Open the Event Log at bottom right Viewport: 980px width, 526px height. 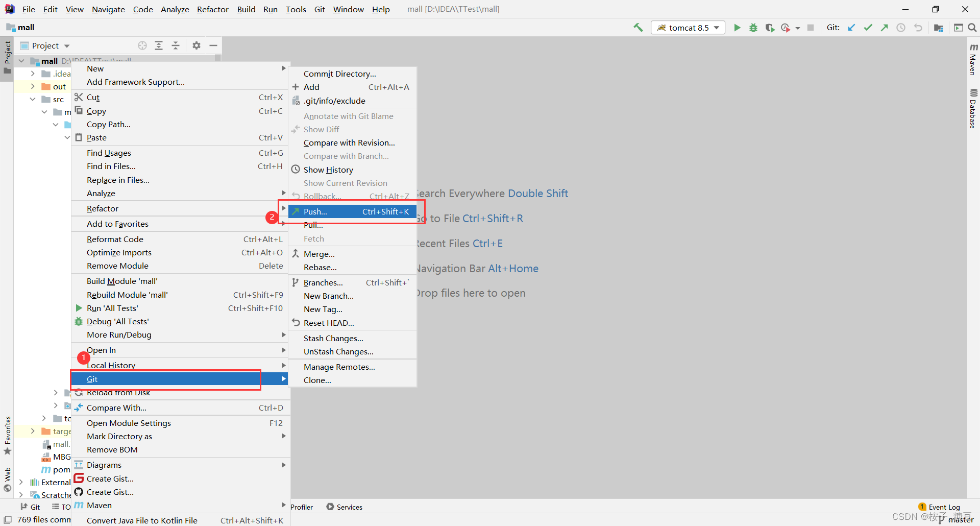pos(944,506)
